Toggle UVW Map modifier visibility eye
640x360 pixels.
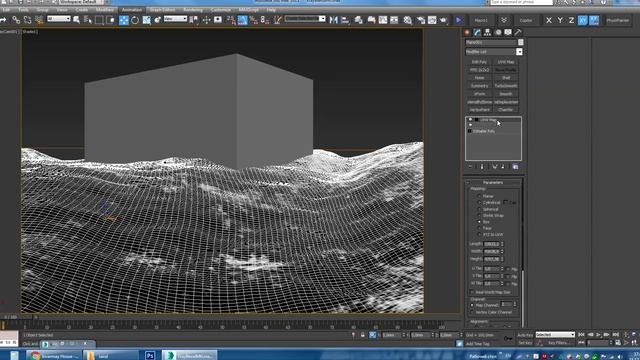click(470, 120)
